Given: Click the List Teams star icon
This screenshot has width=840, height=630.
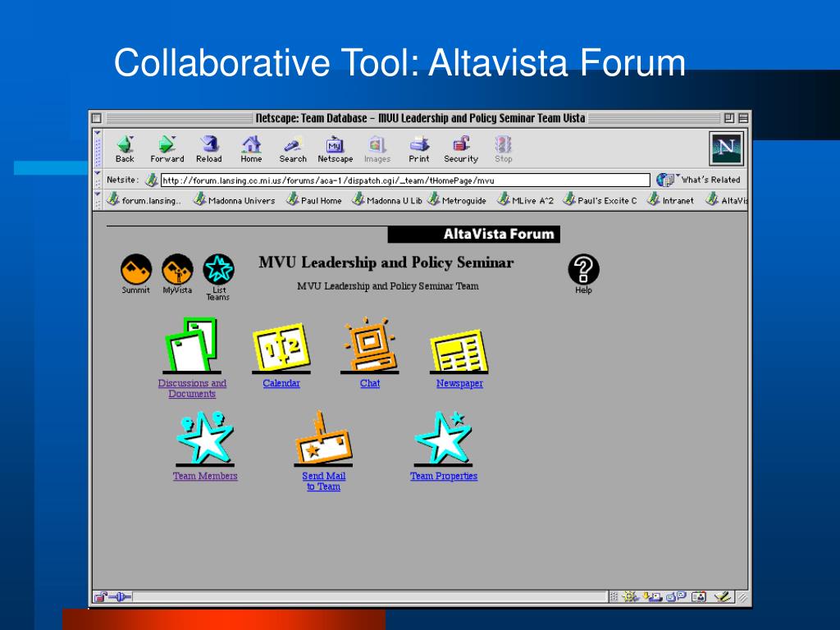Looking at the screenshot, I should (218, 269).
